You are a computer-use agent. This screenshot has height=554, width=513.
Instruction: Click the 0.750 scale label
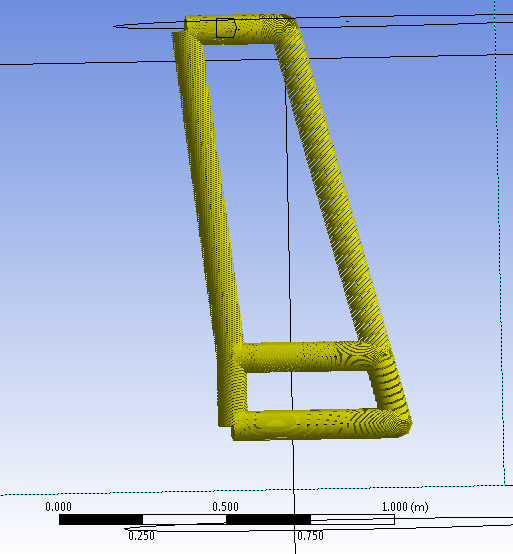coord(310,536)
